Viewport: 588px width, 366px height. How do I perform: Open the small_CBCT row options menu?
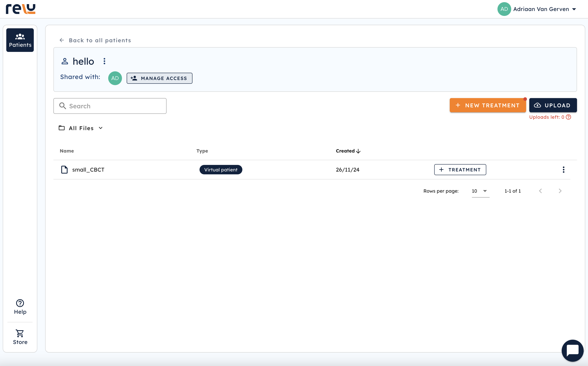click(563, 170)
